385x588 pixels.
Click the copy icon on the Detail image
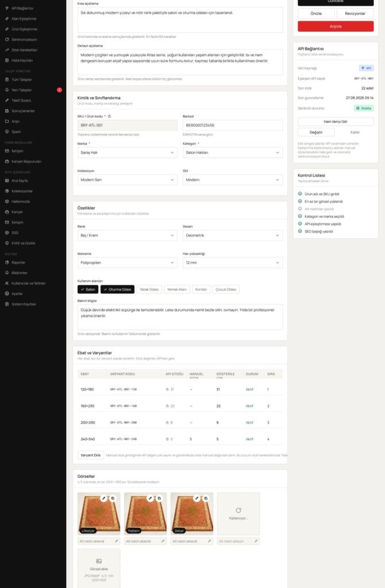(206, 498)
